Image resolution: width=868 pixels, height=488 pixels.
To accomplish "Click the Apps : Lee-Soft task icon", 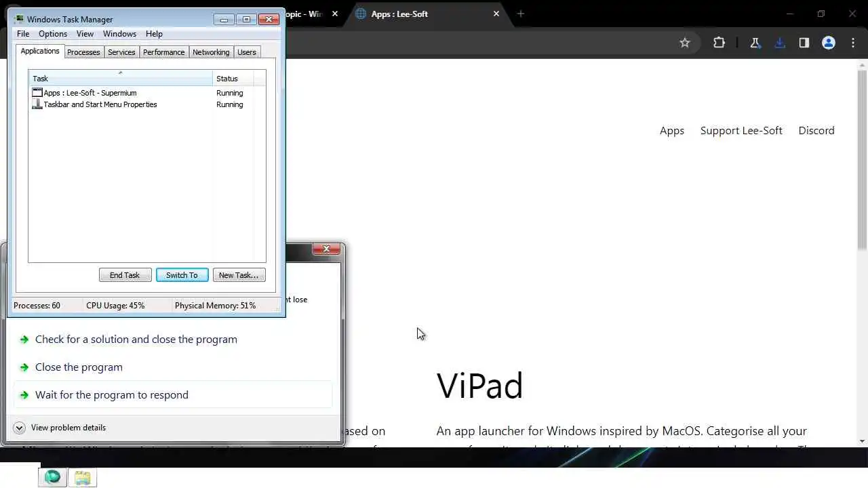I will point(37,93).
